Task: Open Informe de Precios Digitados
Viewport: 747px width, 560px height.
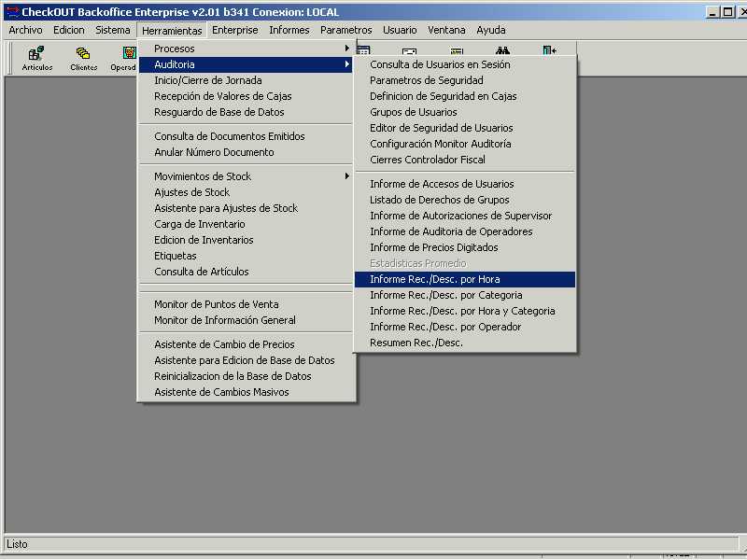Action: 465,247
